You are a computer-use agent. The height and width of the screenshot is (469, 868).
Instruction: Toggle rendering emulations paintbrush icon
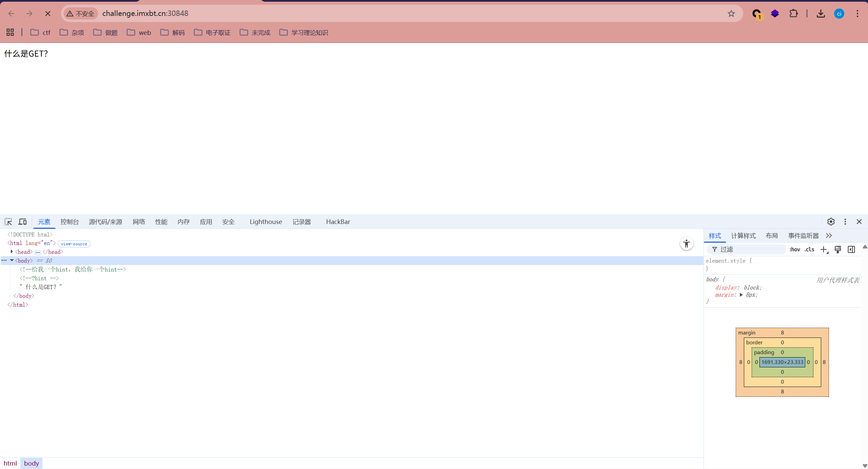click(x=837, y=249)
